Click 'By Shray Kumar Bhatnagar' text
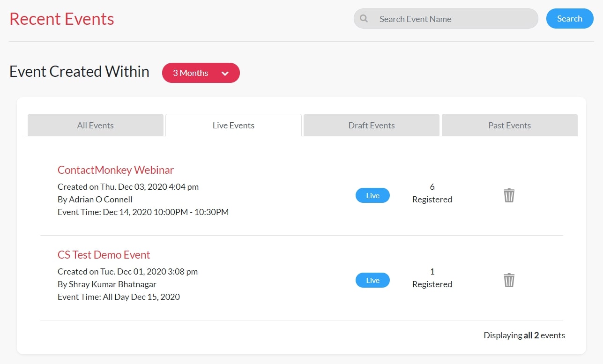The image size is (603, 364). [107, 284]
